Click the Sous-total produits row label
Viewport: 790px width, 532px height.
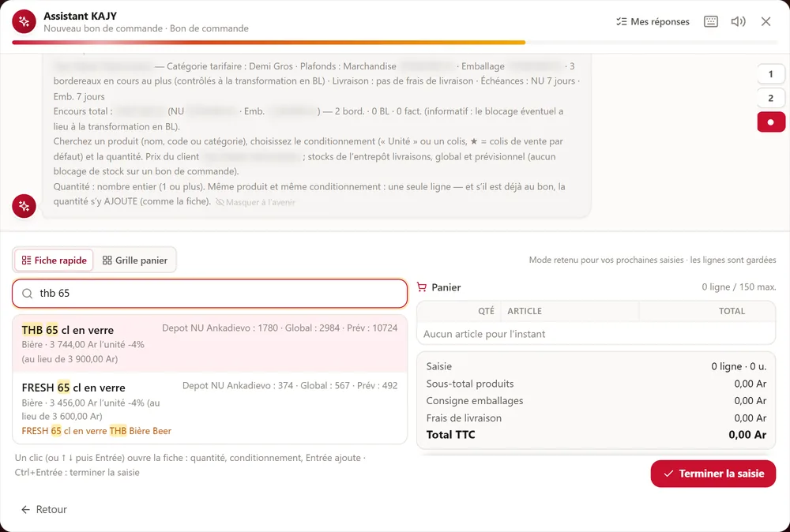(x=470, y=384)
